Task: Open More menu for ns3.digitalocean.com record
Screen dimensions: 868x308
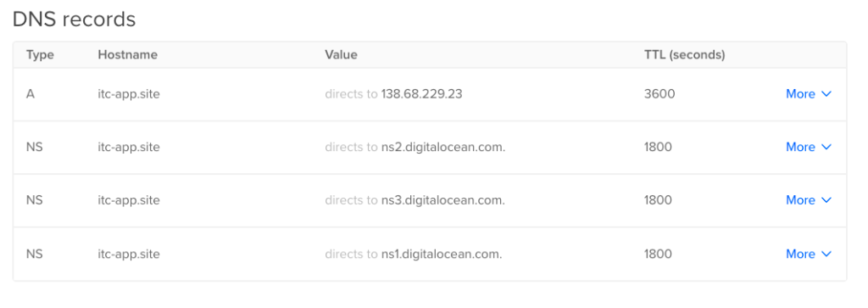Action: tap(808, 200)
